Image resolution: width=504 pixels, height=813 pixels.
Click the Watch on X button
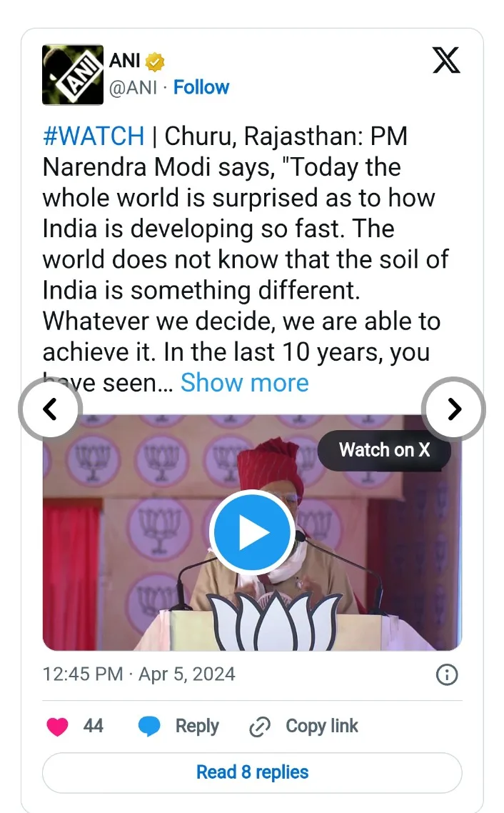pyautogui.click(x=384, y=450)
